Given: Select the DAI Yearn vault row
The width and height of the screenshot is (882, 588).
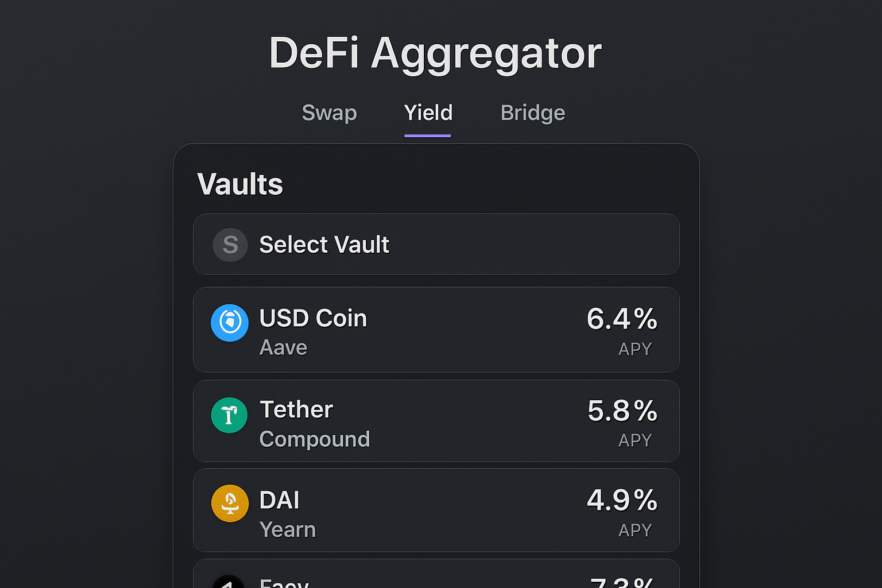Looking at the screenshot, I should pyautogui.click(x=436, y=510).
